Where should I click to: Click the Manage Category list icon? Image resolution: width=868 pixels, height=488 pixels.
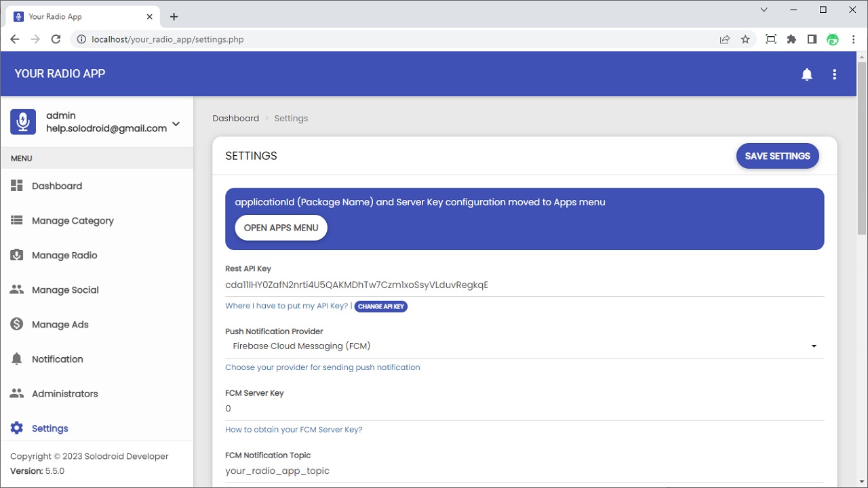17,220
